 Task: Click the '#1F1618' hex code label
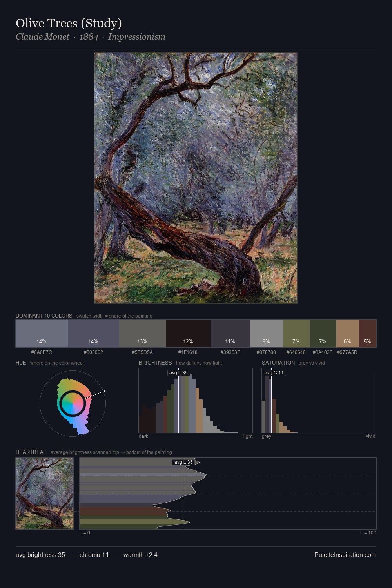point(188,352)
